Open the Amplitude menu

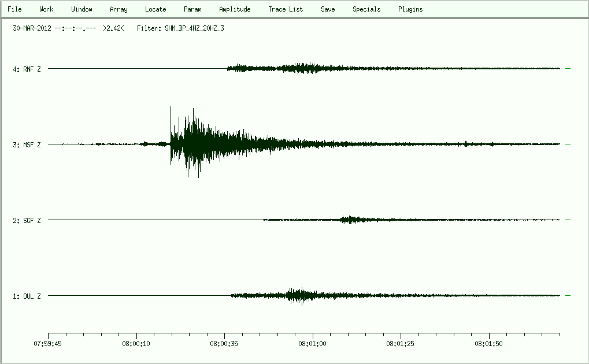235,9
